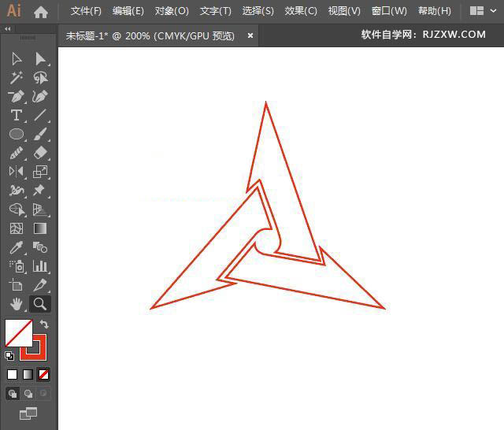Select the Warp/Width tool

(x=17, y=191)
